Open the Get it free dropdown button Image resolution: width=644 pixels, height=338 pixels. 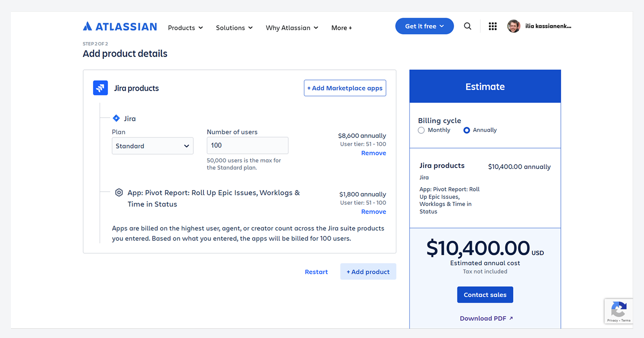(425, 26)
